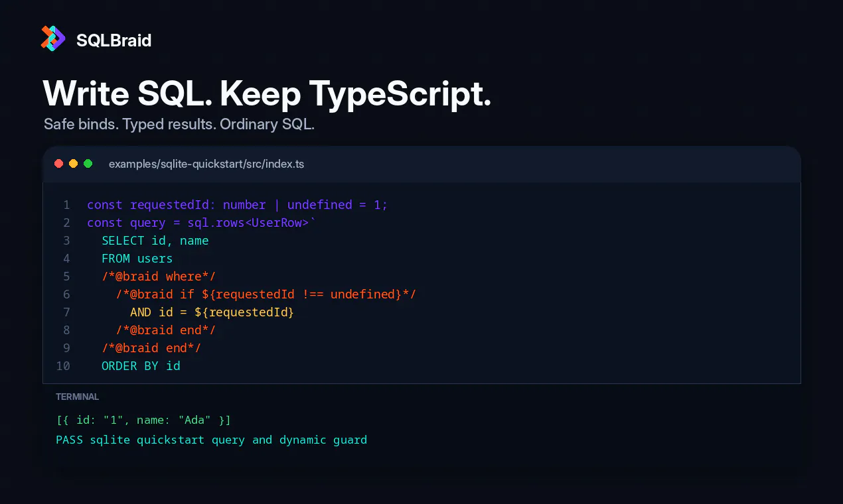Click line number 1 in the gutter
The width and height of the screenshot is (843, 504).
point(66,205)
